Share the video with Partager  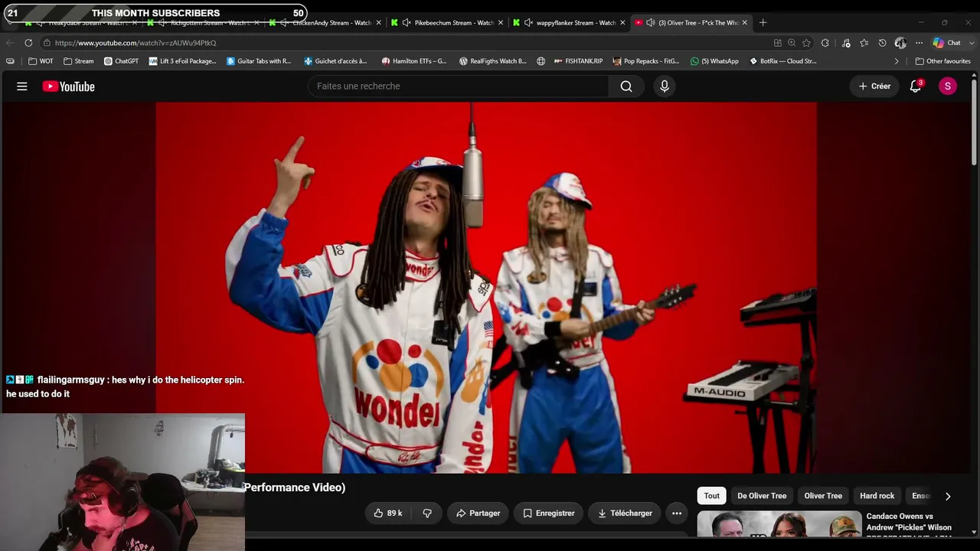coord(478,514)
